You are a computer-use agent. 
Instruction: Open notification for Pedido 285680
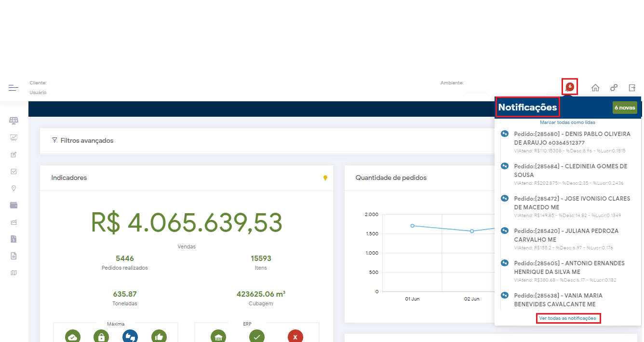coord(572,138)
